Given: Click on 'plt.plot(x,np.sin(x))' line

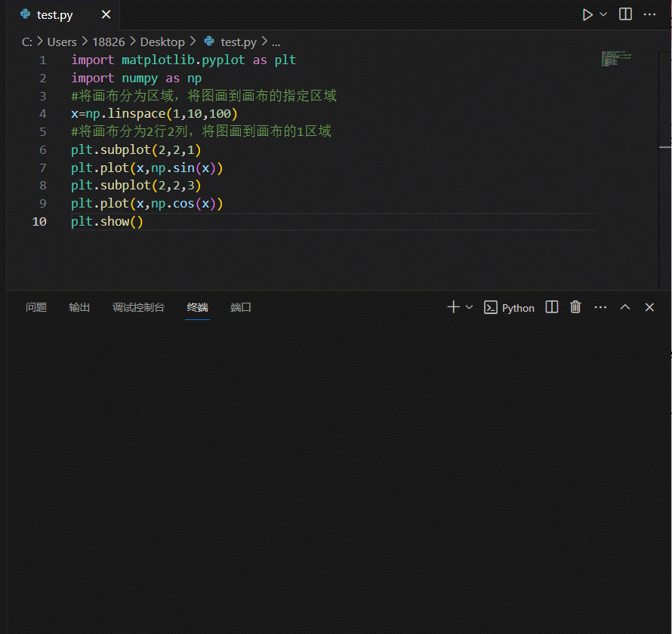Looking at the screenshot, I should [147, 168].
